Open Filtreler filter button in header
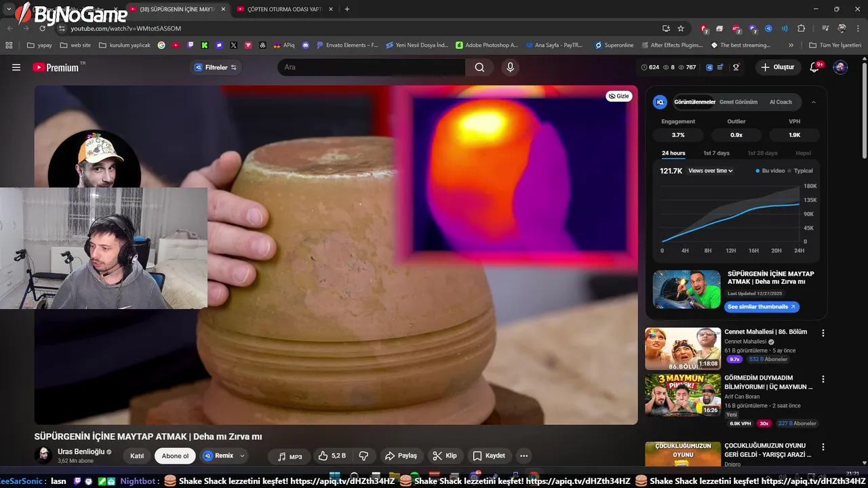Image resolution: width=868 pixels, height=488 pixels. click(216, 67)
